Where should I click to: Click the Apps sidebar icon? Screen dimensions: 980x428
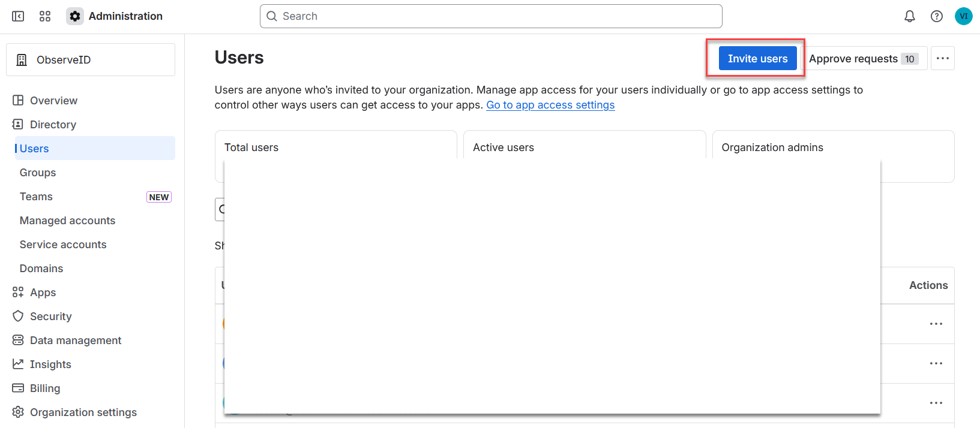pos(18,292)
